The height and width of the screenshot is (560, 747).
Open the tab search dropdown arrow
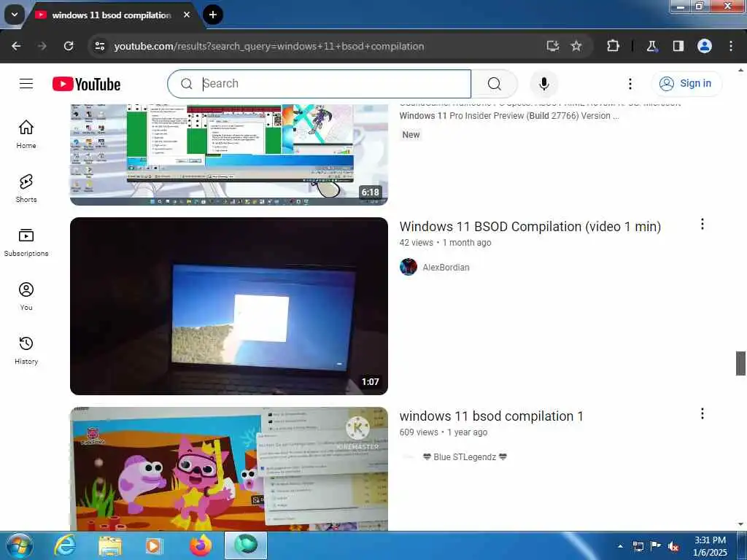(15, 15)
